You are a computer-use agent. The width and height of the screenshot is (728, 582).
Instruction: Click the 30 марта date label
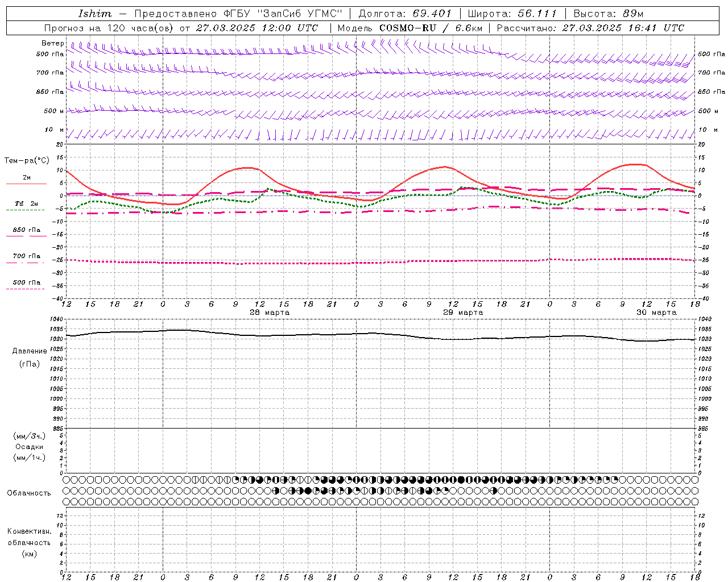pos(656,313)
